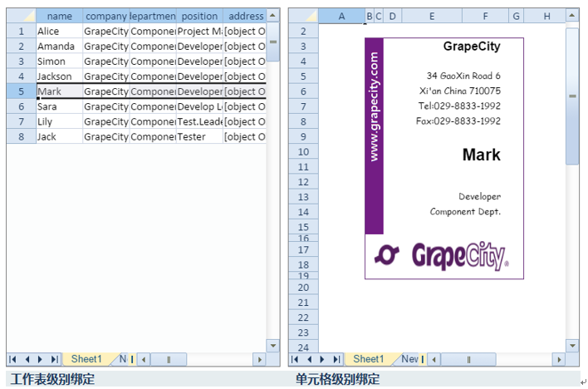Click the Mark name cell in table

59,91
